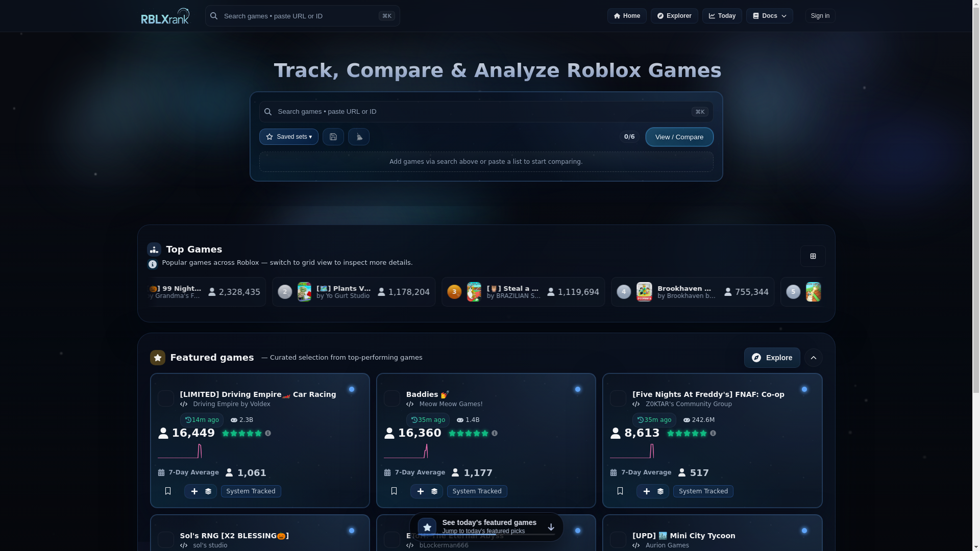Bookmark the Driving Empire game card
Viewport: 980px width, 551px height.
pyautogui.click(x=168, y=491)
